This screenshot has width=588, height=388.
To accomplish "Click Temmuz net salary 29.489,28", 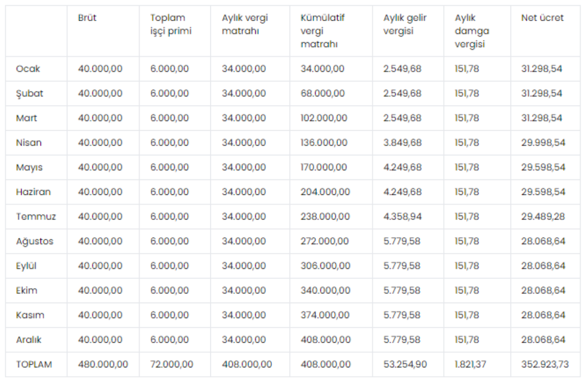I will click(543, 216).
